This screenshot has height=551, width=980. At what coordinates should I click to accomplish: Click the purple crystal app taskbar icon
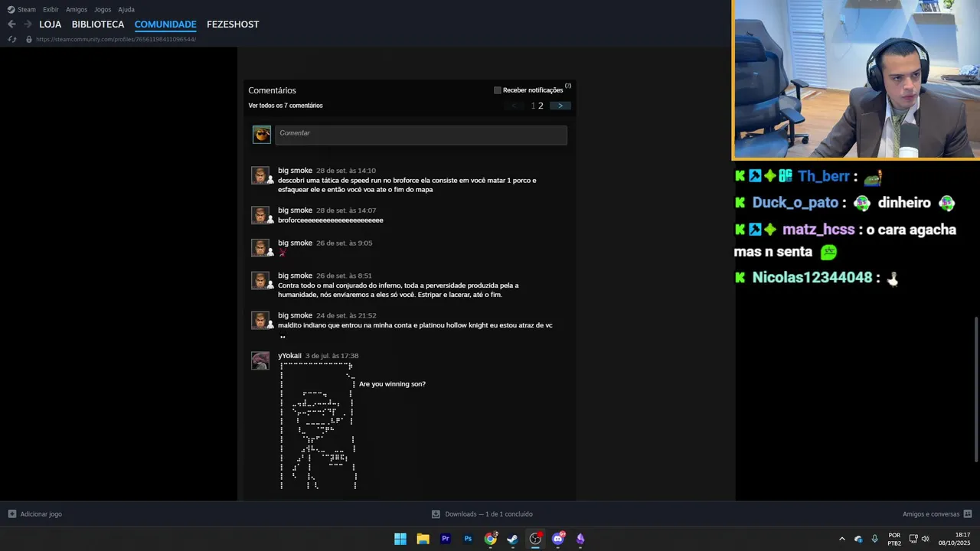pyautogui.click(x=580, y=539)
